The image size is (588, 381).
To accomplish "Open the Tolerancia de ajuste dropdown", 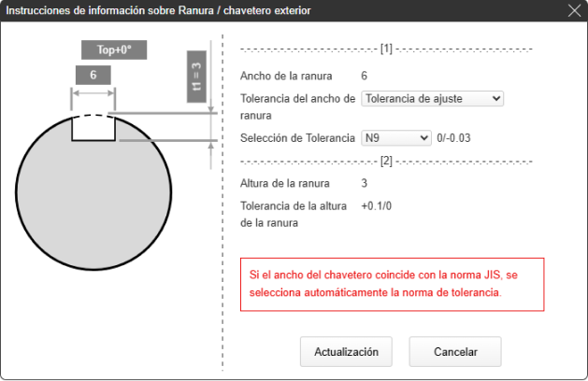I will 432,97.
